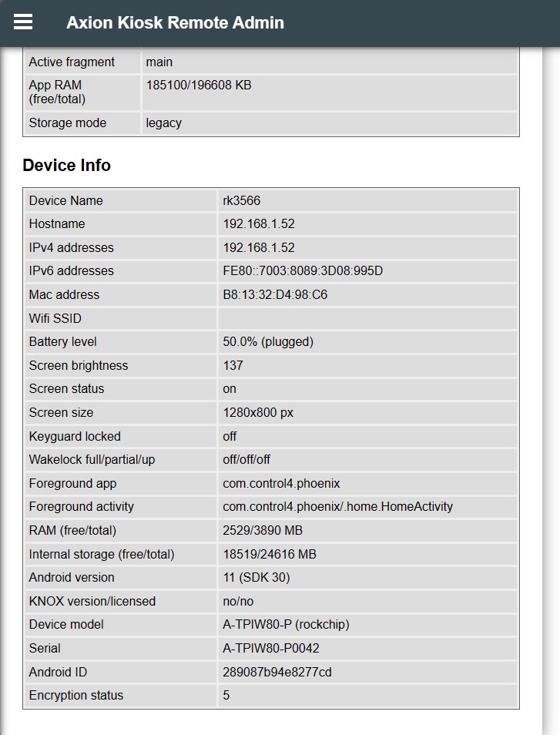Select the Storage mode legacy value

click(164, 123)
